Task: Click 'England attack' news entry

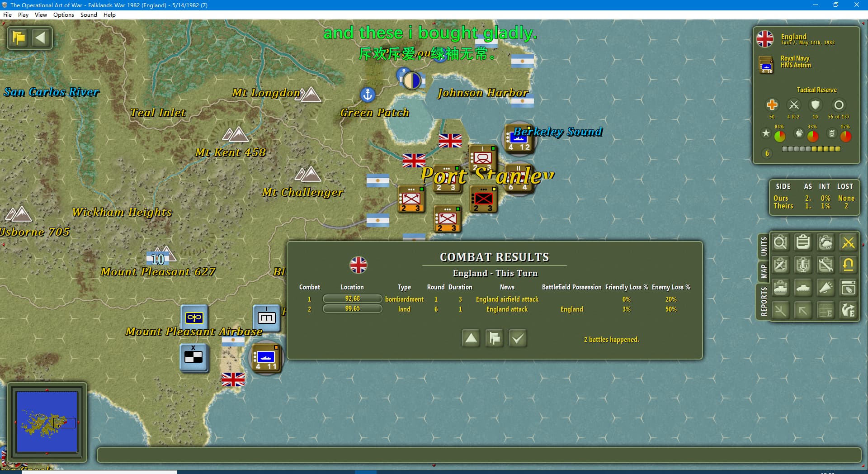Action: point(507,309)
